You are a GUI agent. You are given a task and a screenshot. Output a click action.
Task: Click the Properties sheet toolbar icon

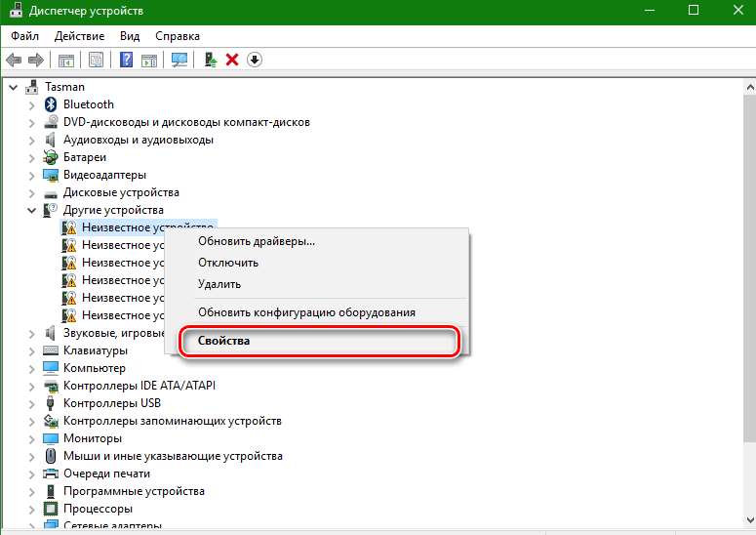pyautogui.click(x=96, y=60)
